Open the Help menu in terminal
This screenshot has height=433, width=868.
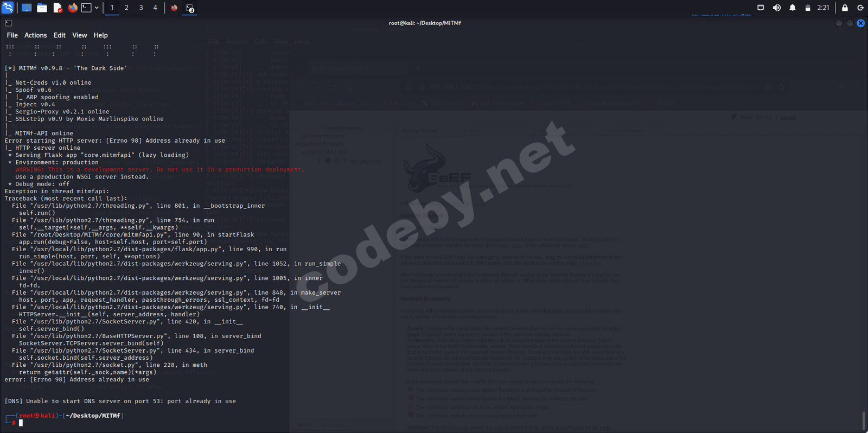pos(100,35)
